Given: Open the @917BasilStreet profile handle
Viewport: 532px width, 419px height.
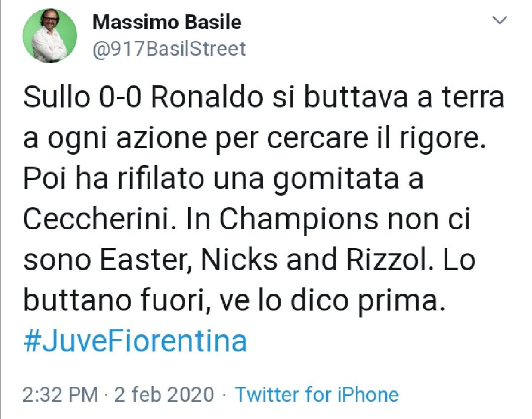Looking at the screenshot, I should click(170, 48).
